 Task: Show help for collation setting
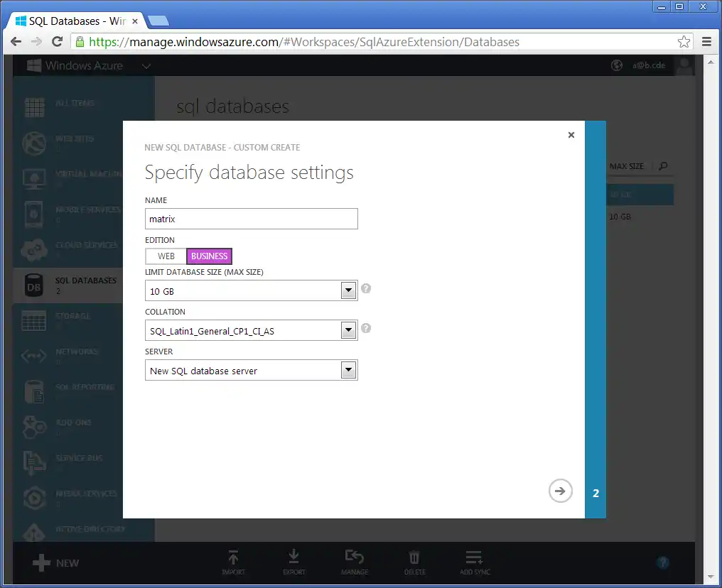[x=365, y=328]
